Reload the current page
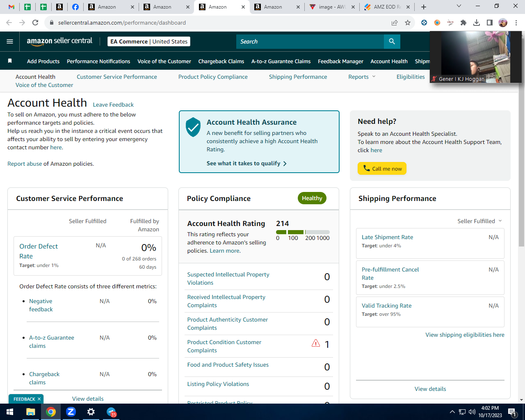The image size is (525, 420). 35,23
